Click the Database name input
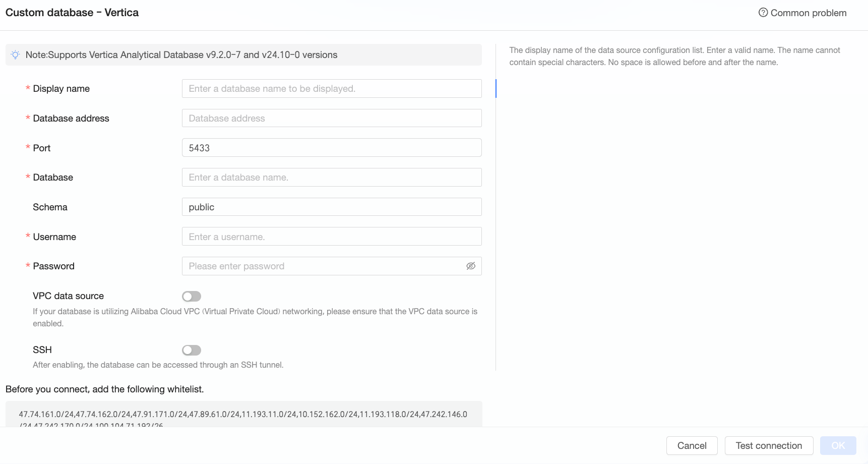 (331, 178)
